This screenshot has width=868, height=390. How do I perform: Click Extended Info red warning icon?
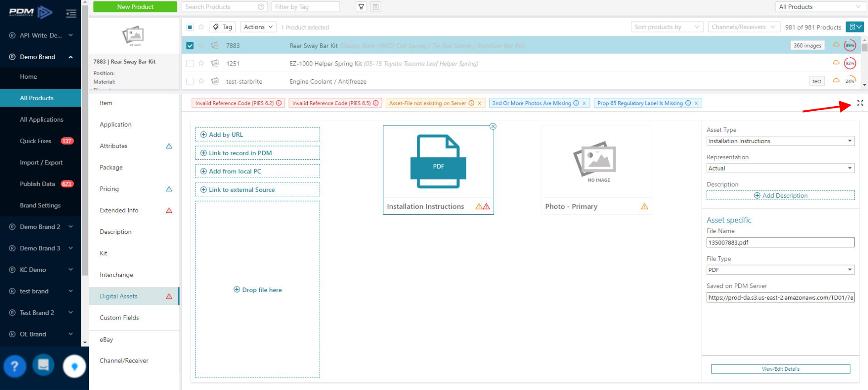coord(169,211)
